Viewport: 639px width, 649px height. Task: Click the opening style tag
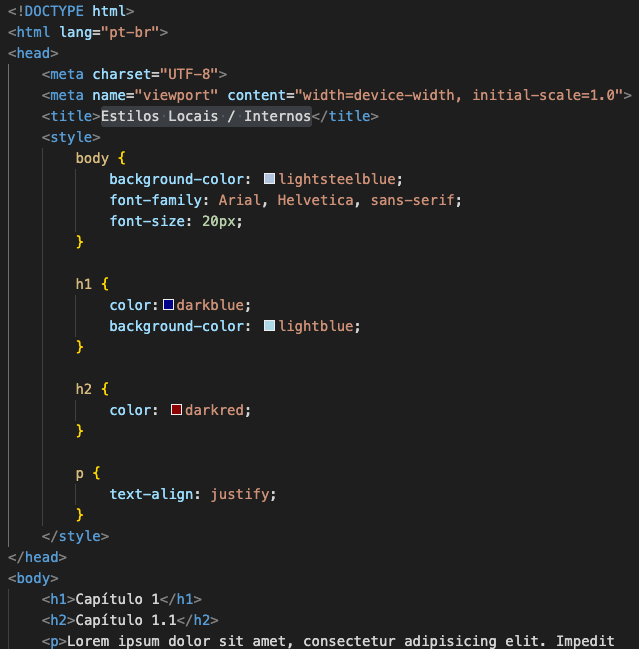point(68,137)
